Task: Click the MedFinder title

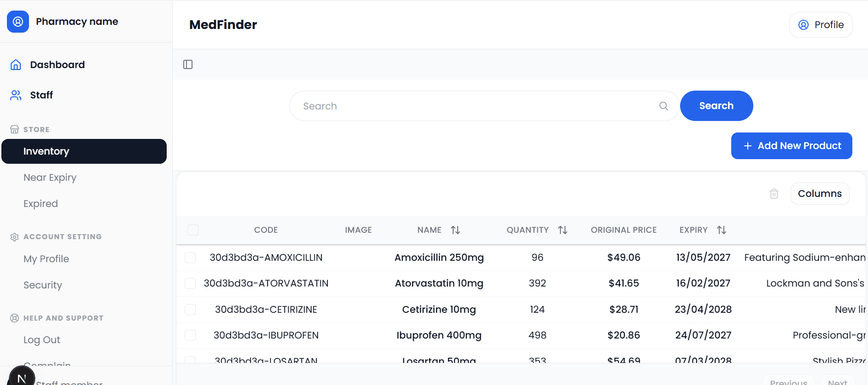Action: pyautogui.click(x=223, y=25)
